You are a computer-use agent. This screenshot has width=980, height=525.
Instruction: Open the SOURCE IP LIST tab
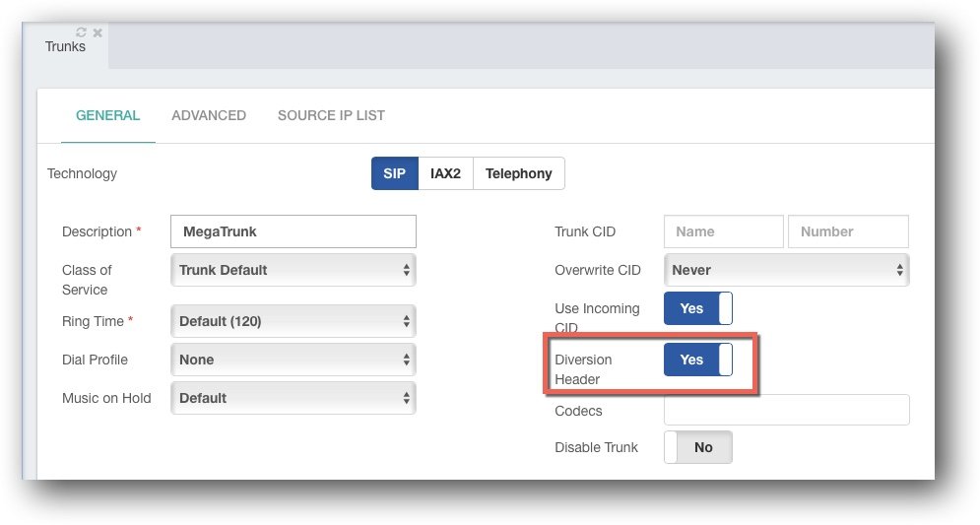coord(331,115)
